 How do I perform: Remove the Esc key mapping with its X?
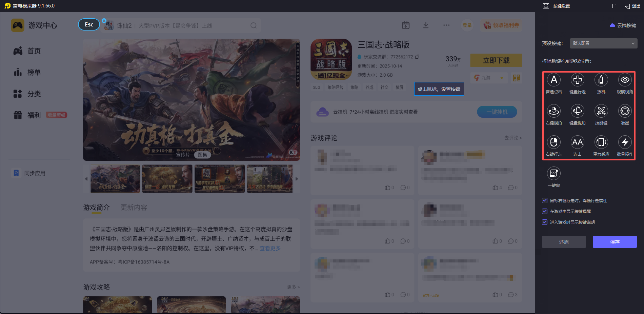coord(104,21)
